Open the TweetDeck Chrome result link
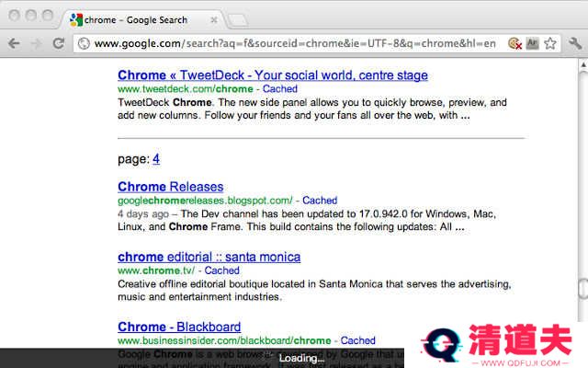 [273, 75]
